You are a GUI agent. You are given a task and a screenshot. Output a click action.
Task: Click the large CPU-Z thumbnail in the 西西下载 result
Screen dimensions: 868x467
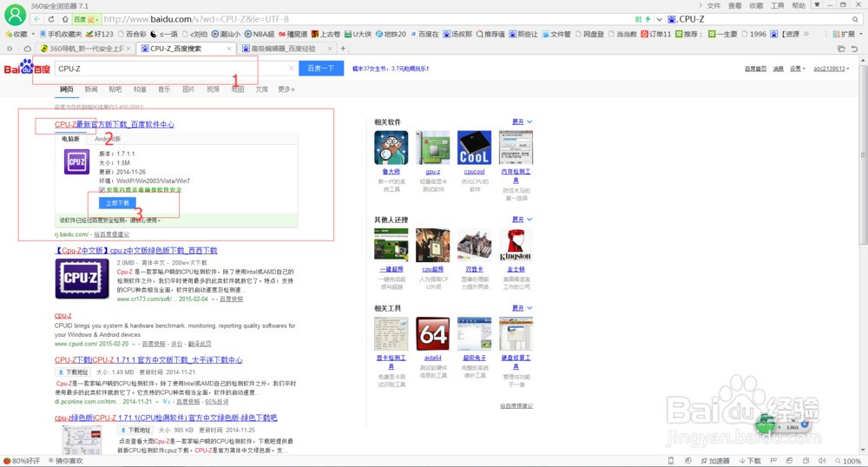[82, 279]
